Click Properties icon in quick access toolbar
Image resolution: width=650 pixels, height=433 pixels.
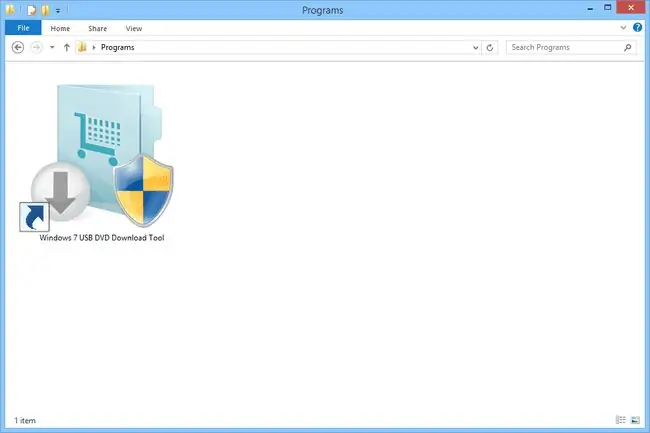[32, 10]
